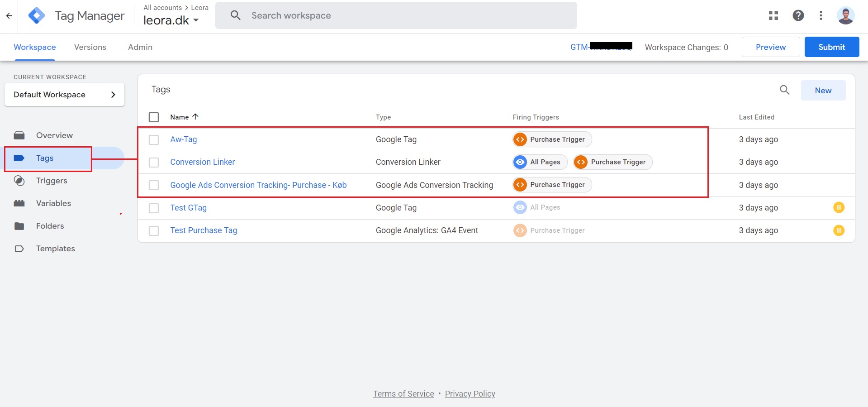This screenshot has width=868, height=407.
Task: Click Workspace Changes: 0 text
Action: pos(687,48)
